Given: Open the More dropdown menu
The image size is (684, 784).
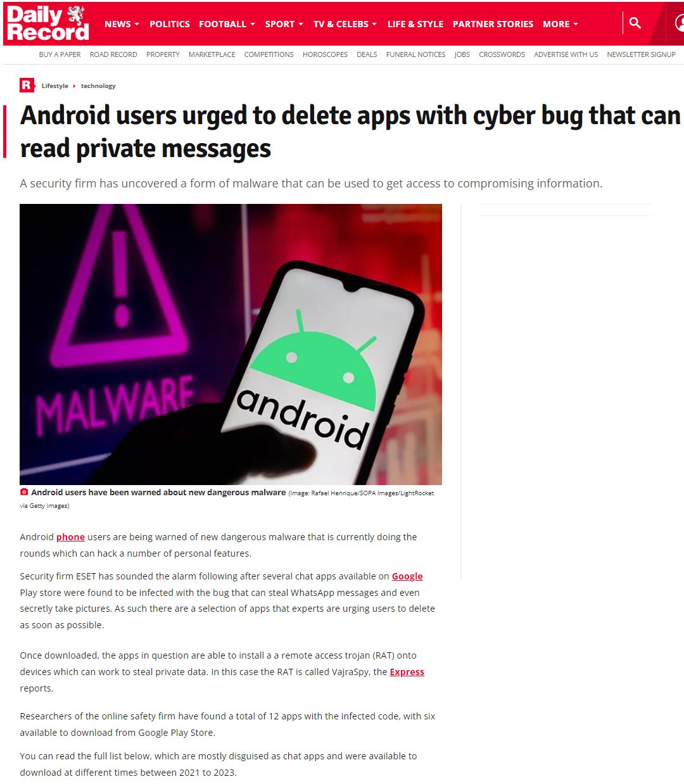Looking at the screenshot, I should click(560, 24).
